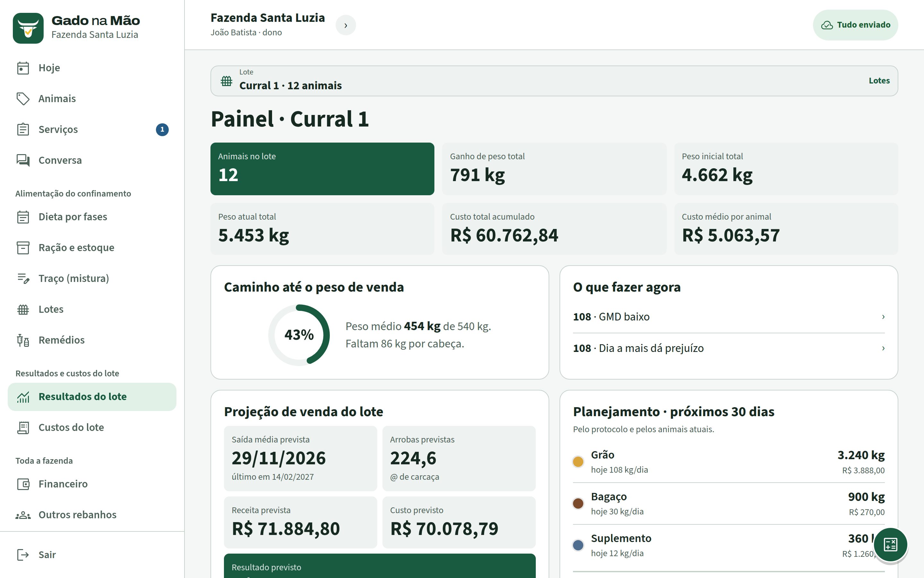The width and height of the screenshot is (924, 578).
Task: Select the Animais no lote 12 card
Action: point(322,169)
